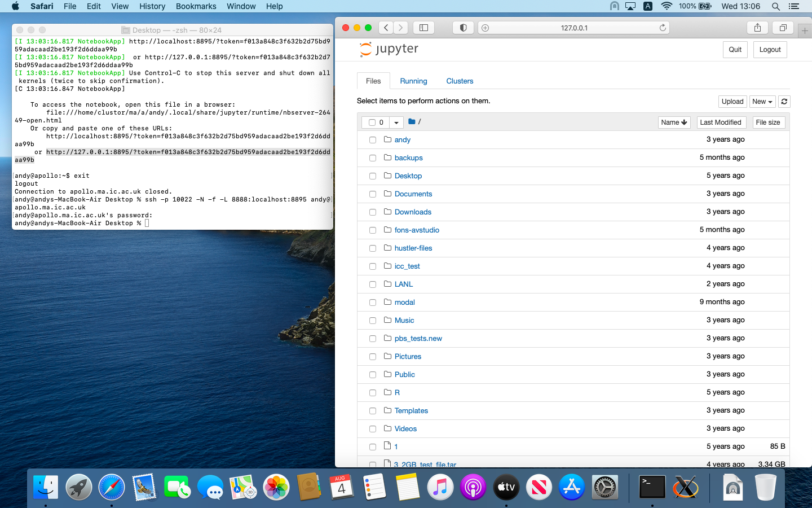Screen dimensions: 812x508
Task: Open the New dropdown
Action: 762,102
